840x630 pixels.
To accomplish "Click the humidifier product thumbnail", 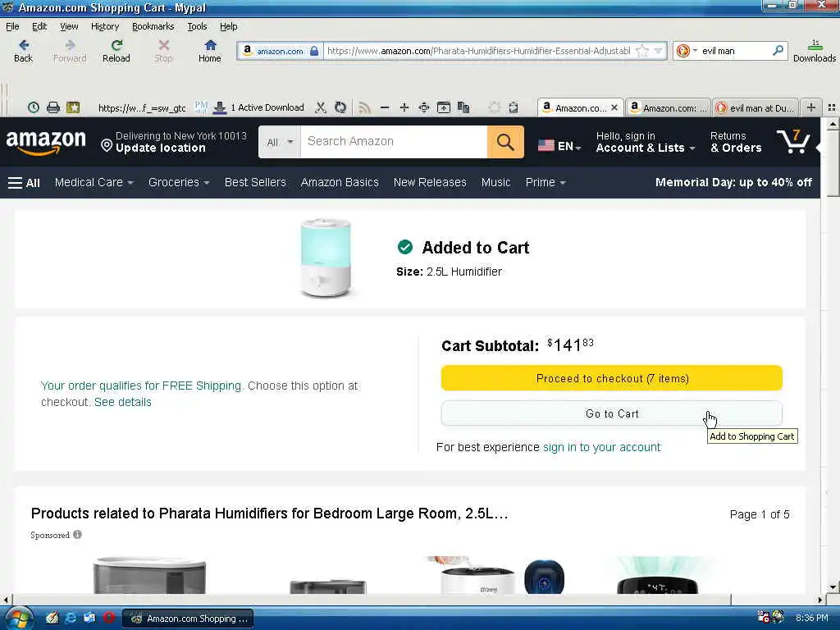I will tap(325, 258).
